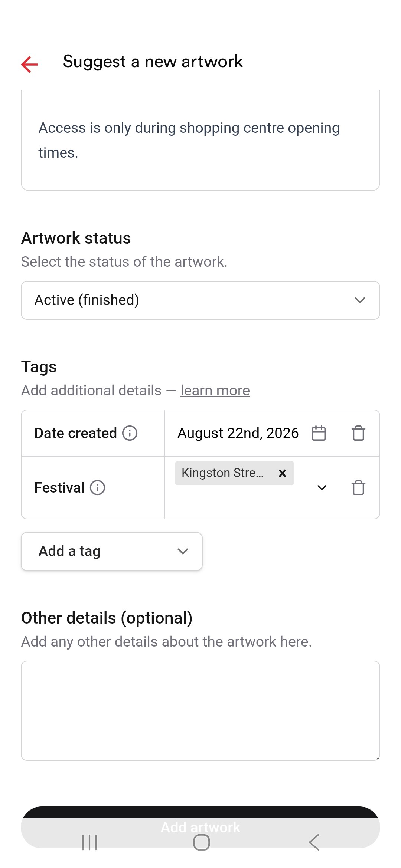Delete the Festival tag row

358,487
